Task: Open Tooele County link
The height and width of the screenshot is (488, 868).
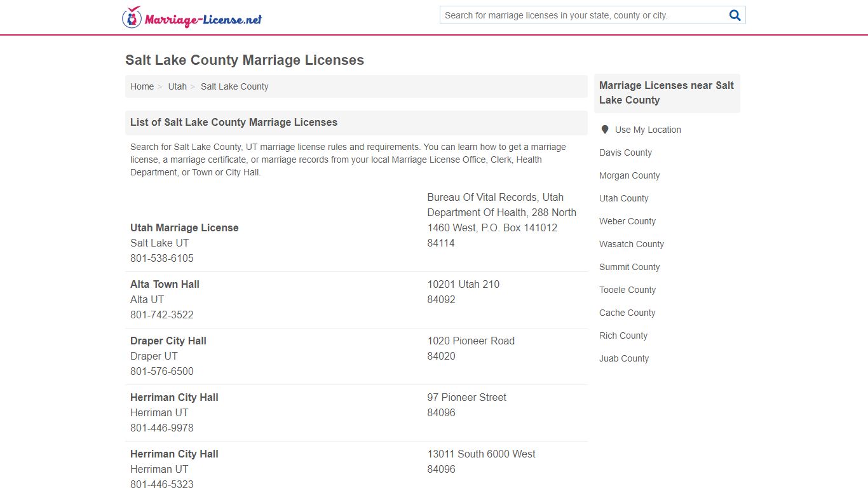Action: click(x=627, y=290)
